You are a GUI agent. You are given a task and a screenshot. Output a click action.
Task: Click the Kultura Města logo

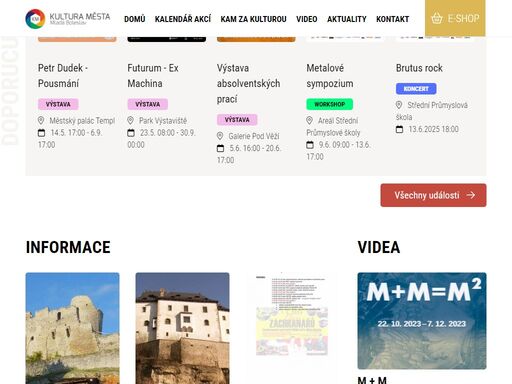click(x=68, y=19)
